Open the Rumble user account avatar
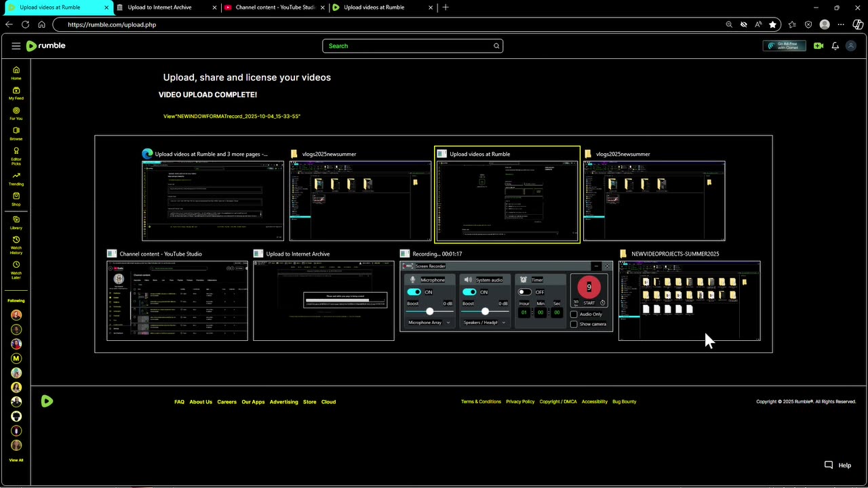868x488 pixels. click(x=852, y=46)
